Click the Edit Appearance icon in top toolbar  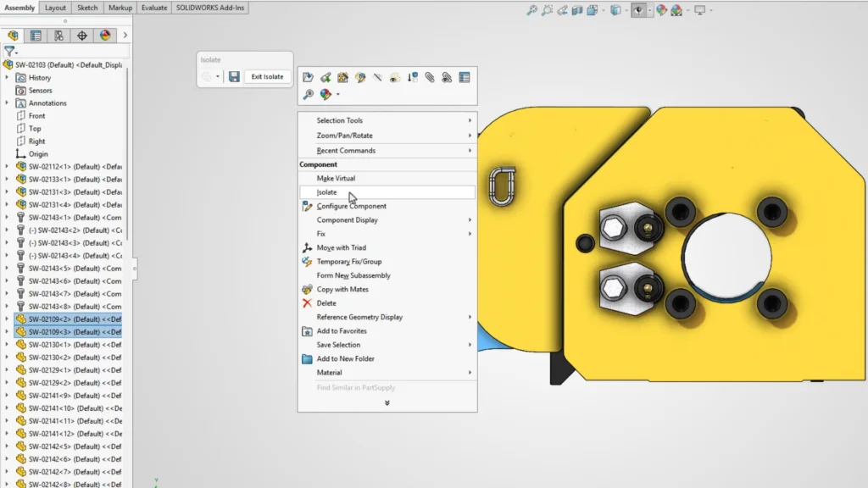point(662,10)
